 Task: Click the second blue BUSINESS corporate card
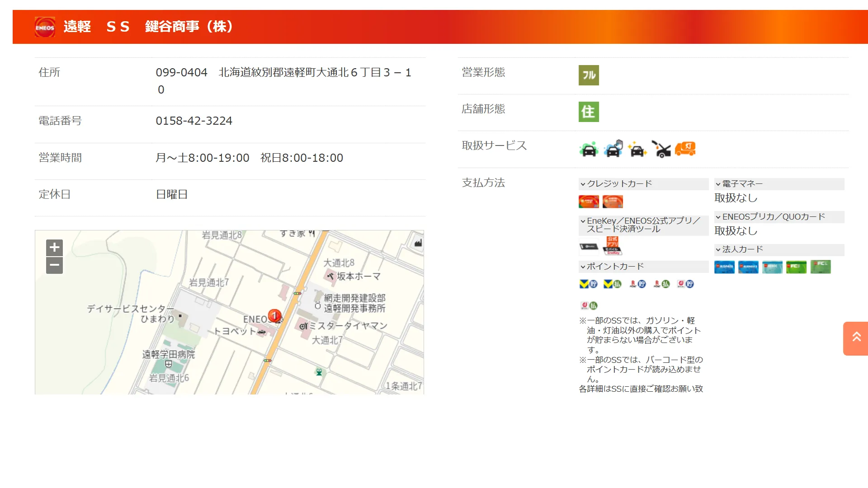pos(748,267)
